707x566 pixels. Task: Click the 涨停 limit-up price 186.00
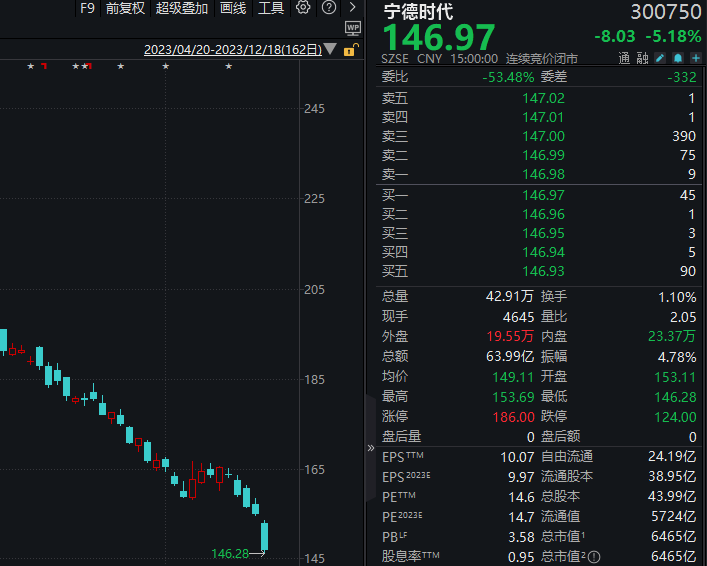click(x=513, y=417)
